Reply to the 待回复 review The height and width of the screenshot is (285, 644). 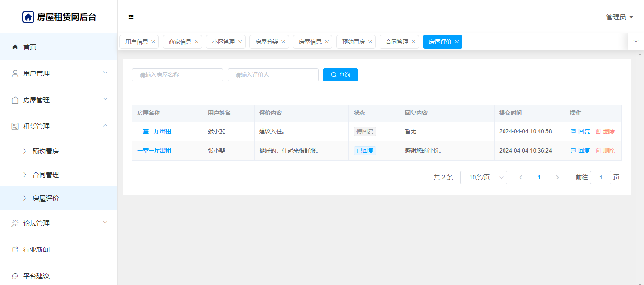(580, 131)
